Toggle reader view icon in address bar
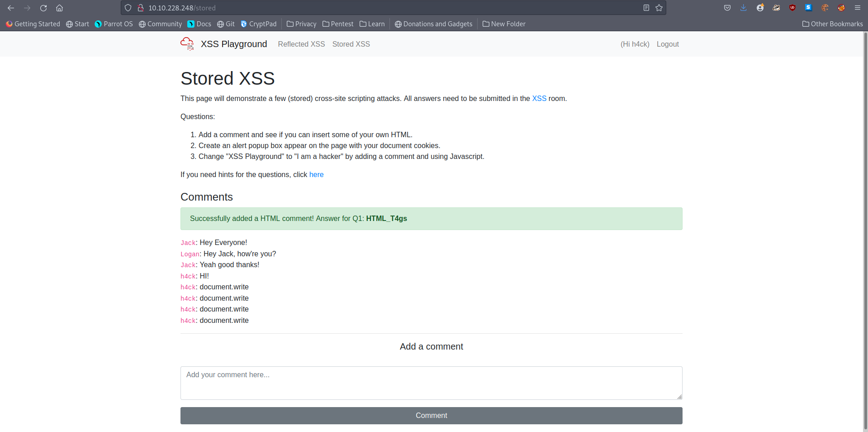The height and width of the screenshot is (432, 868). click(646, 8)
